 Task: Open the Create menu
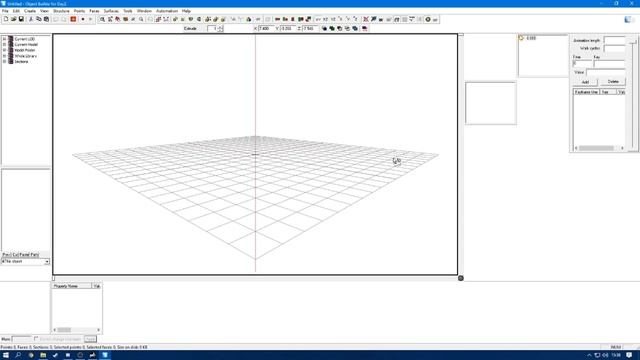(30, 11)
